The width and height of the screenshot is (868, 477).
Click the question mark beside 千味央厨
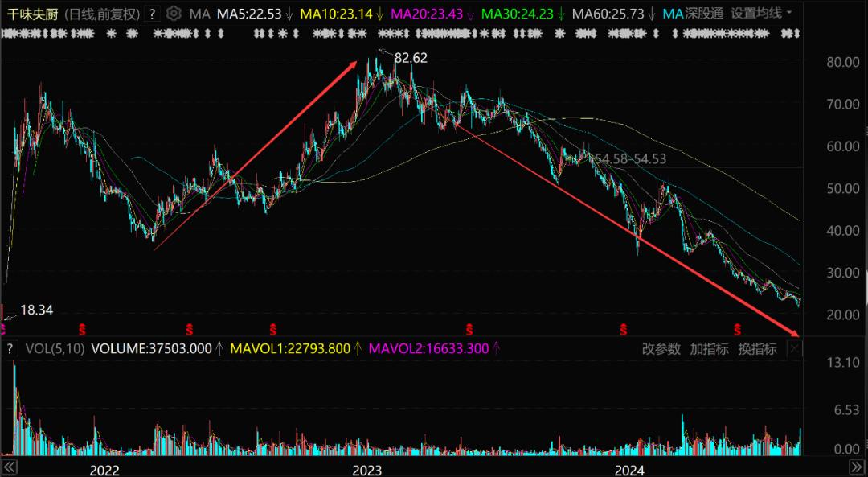[x=153, y=14]
